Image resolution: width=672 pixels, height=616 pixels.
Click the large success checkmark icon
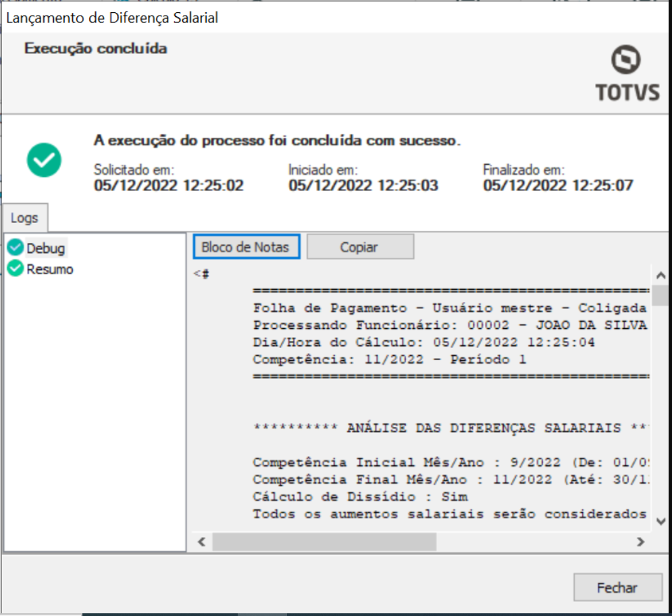44,160
